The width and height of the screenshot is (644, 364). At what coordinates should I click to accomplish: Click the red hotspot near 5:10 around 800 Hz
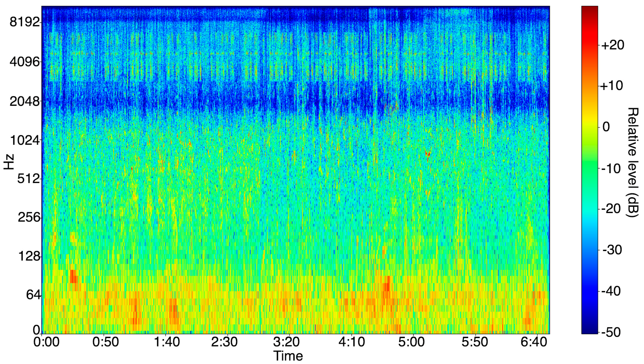(x=428, y=154)
